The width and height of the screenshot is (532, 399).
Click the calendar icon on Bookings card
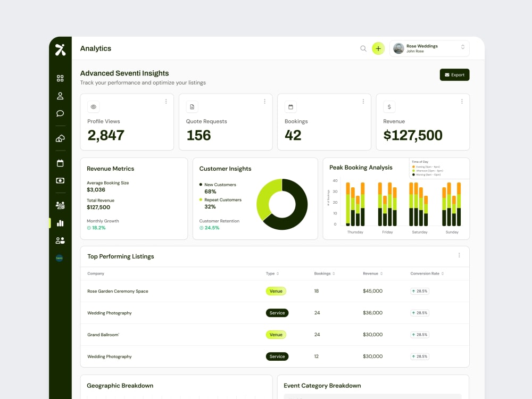[x=291, y=107]
